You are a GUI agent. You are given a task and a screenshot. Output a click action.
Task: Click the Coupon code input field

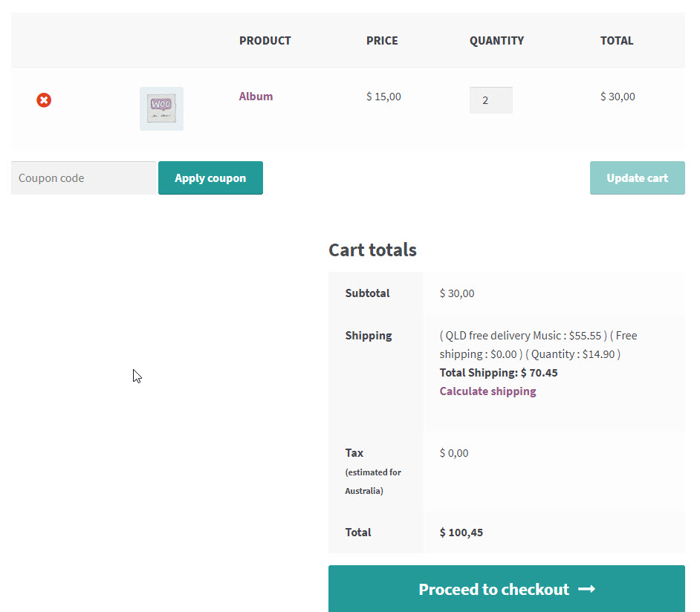(83, 178)
